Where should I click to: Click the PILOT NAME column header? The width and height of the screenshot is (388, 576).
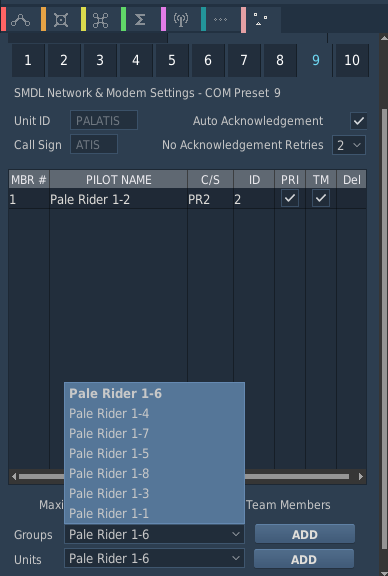(118, 180)
